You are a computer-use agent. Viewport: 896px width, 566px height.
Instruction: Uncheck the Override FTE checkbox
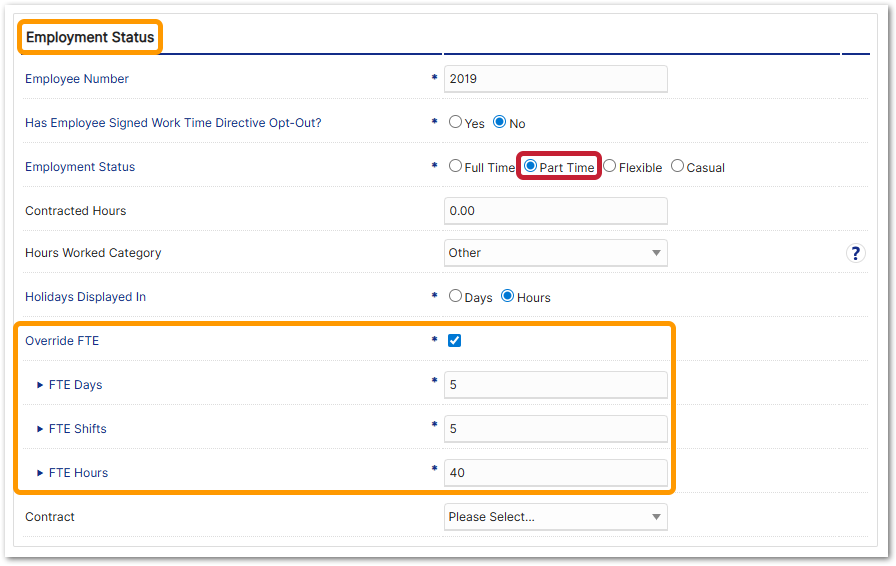[x=455, y=340]
